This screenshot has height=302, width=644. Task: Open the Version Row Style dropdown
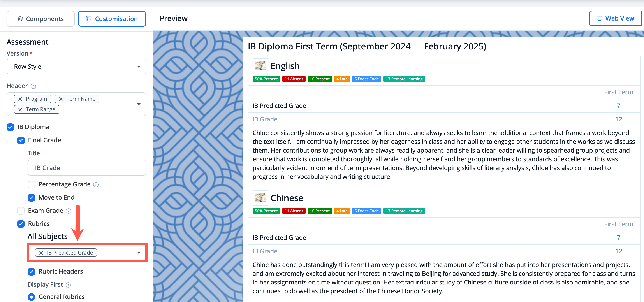point(76,67)
